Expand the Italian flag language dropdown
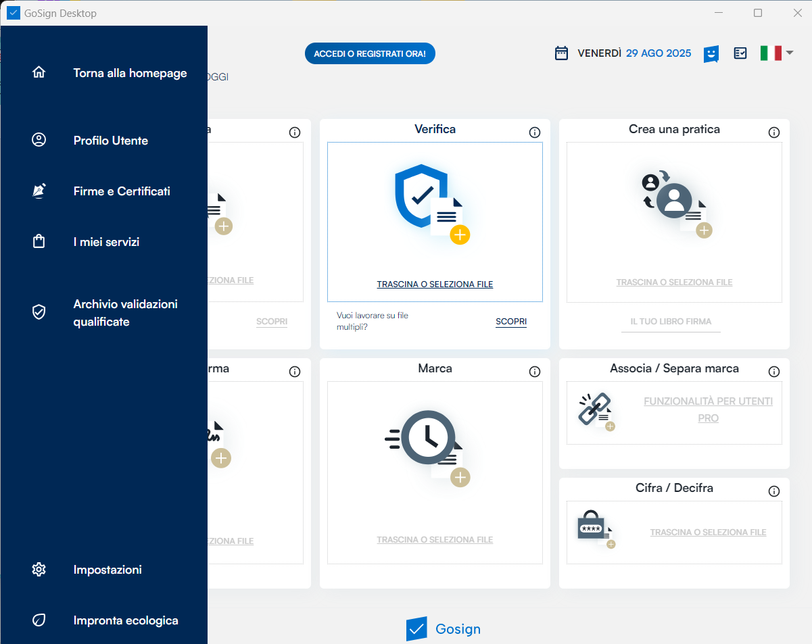 pyautogui.click(x=776, y=53)
